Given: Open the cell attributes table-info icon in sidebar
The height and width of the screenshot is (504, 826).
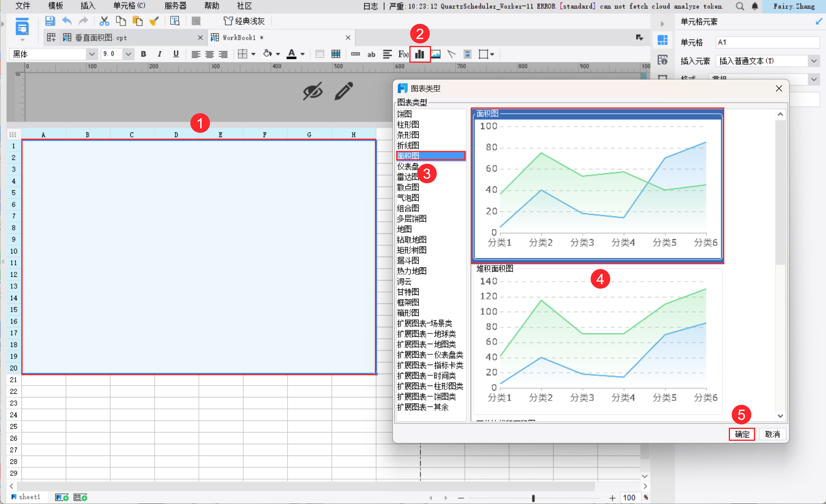Looking at the screenshot, I should tap(662, 60).
